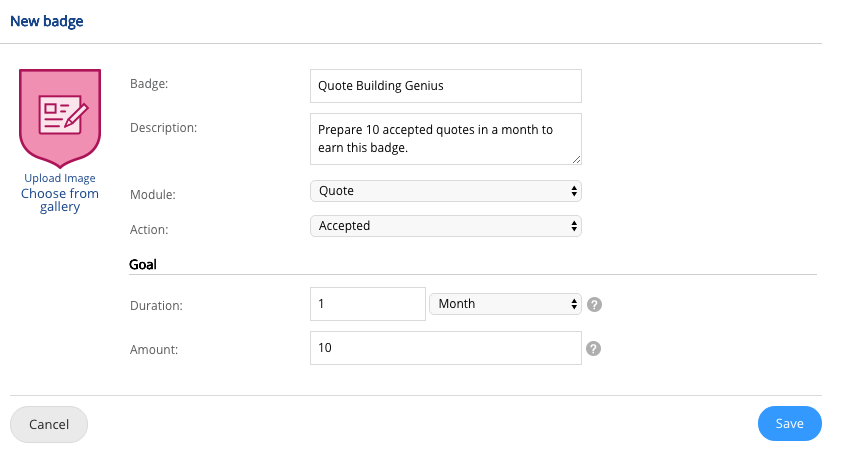Open the Module dropdown showing Quote
Image resolution: width=849 pixels, height=465 pixels.
(x=446, y=191)
